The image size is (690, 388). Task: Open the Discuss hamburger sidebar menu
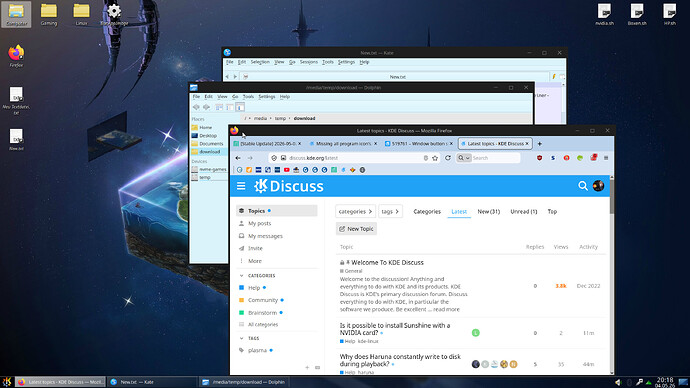pyautogui.click(x=241, y=186)
